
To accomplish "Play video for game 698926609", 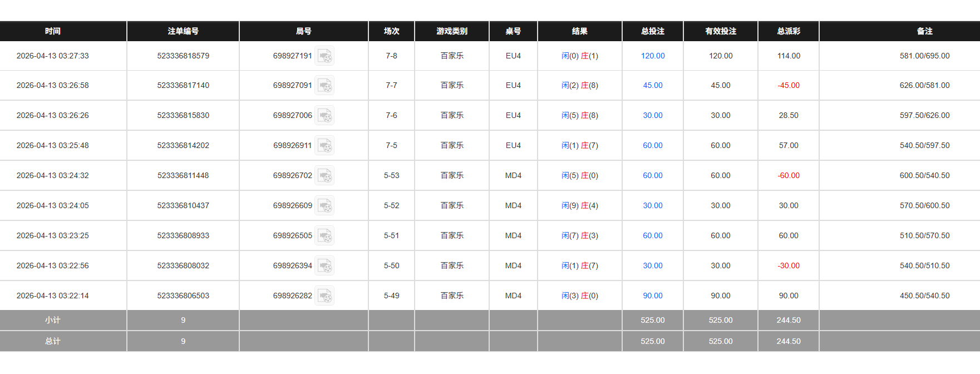I will pyautogui.click(x=326, y=205).
